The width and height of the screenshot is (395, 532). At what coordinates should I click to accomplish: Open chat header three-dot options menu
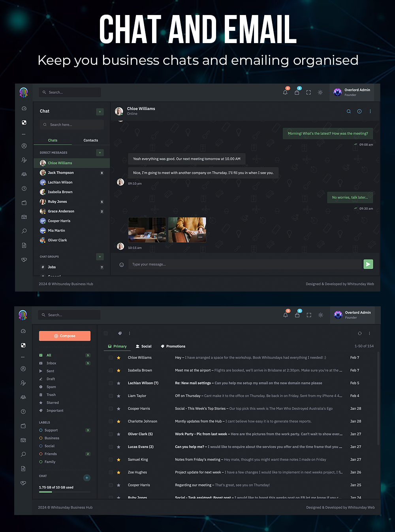coord(370,111)
